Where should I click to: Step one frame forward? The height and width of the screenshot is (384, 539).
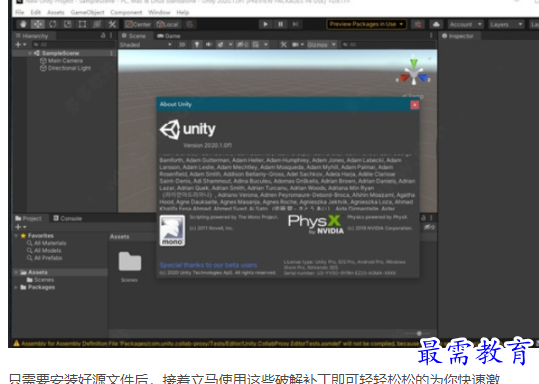point(295,24)
